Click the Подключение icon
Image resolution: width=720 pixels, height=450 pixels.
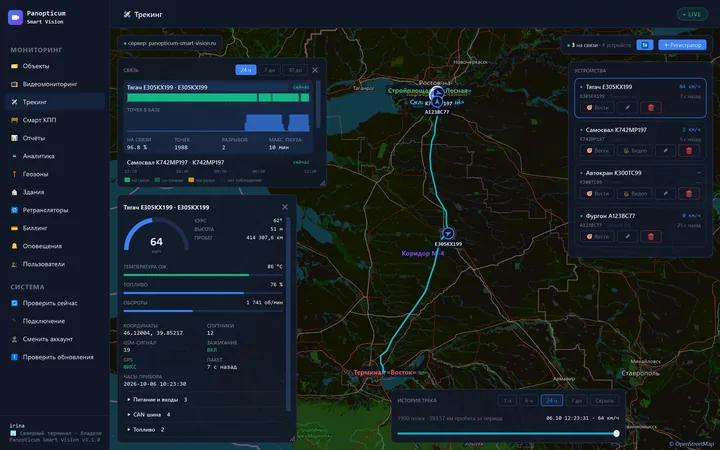click(14, 321)
